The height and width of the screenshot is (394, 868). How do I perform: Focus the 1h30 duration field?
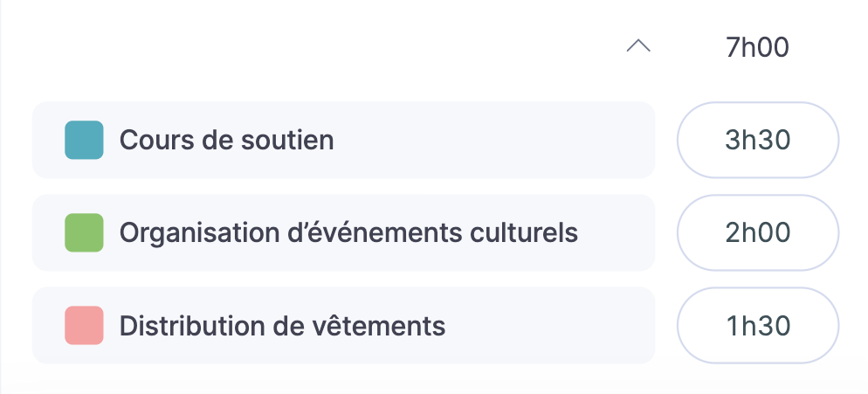758,326
